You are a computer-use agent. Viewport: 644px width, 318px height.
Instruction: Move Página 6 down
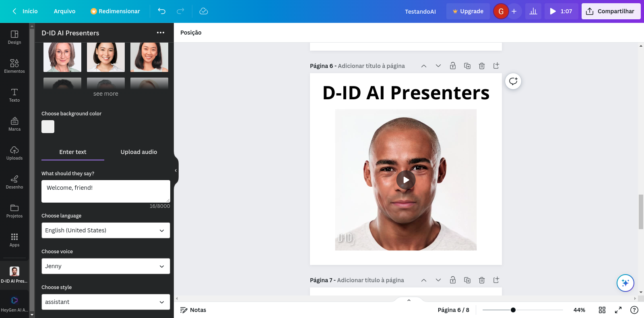click(438, 66)
